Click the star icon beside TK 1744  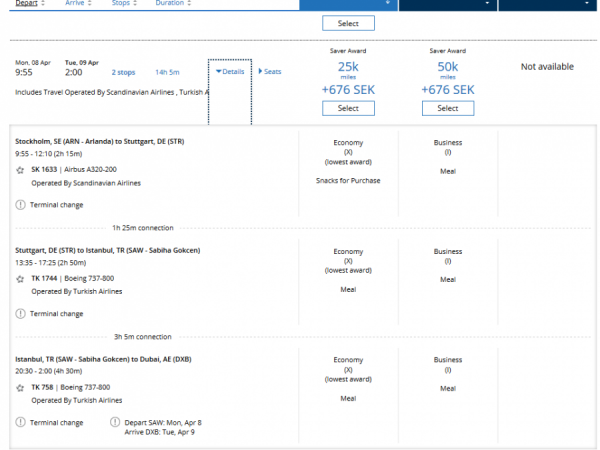(x=20, y=278)
